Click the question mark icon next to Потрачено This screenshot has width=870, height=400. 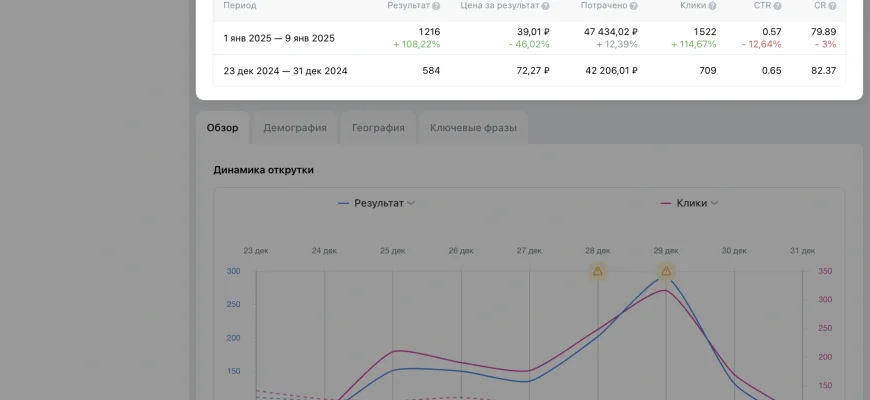point(634,6)
